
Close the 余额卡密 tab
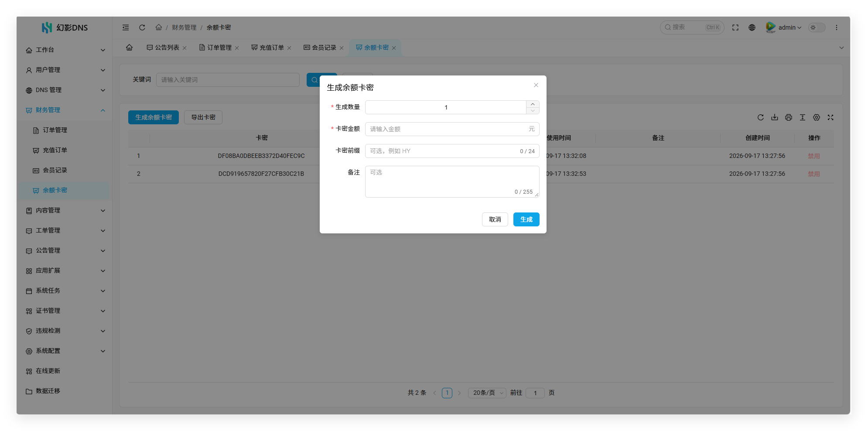coord(394,48)
